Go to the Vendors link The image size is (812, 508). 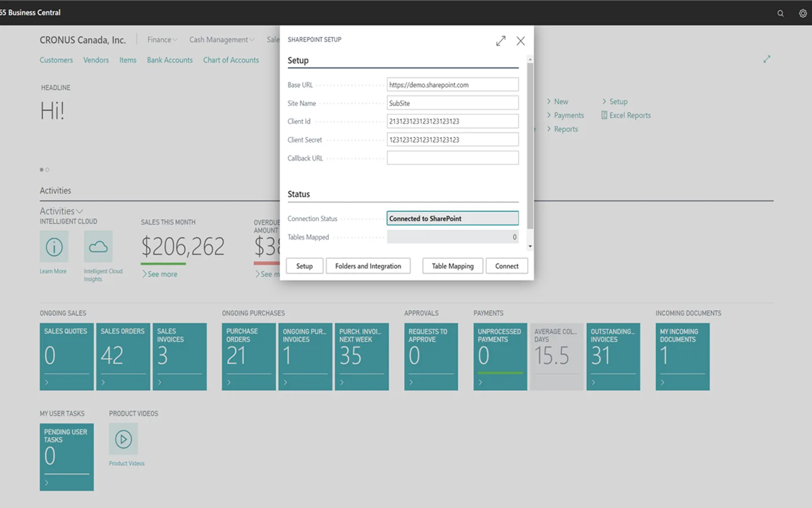tap(96, 60)
